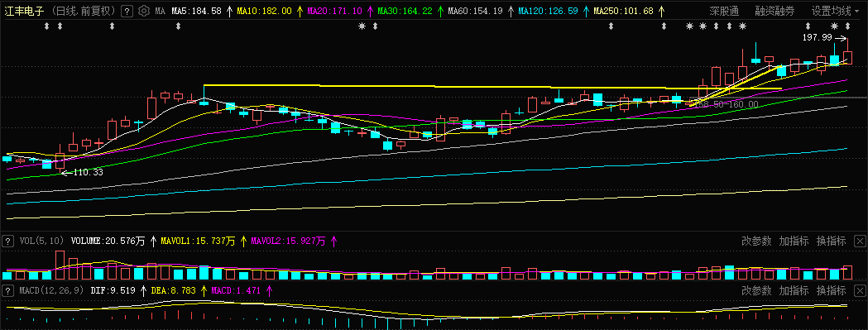Open 设置均线 moving average settings
Viewport: 868px width, 330px height.
(x=831, y=11)
